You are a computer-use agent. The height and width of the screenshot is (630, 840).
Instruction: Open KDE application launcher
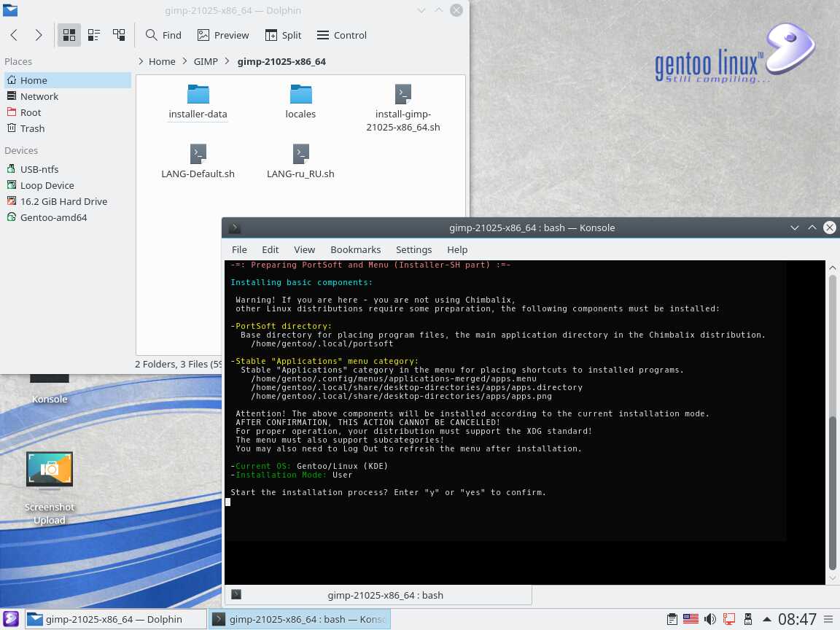11,619
